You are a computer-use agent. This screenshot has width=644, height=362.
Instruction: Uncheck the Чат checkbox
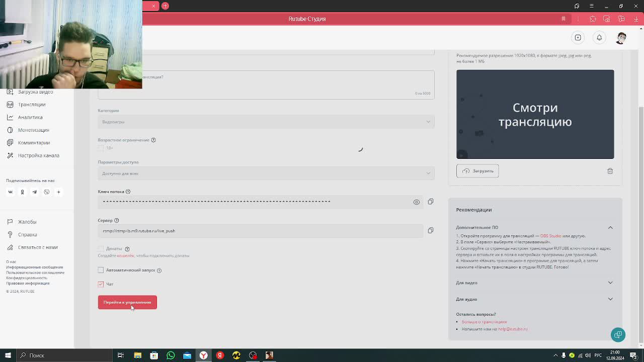101,284
